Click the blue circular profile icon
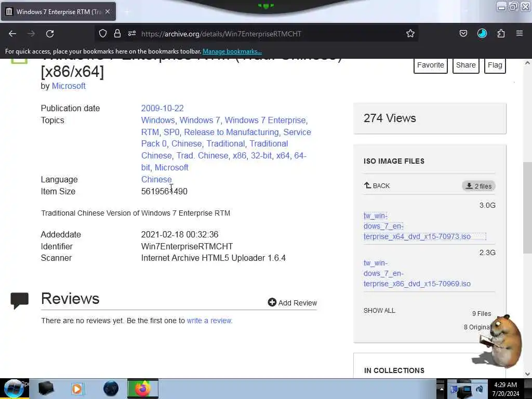The width and height of the screenshot is (532, 399). 482,33
